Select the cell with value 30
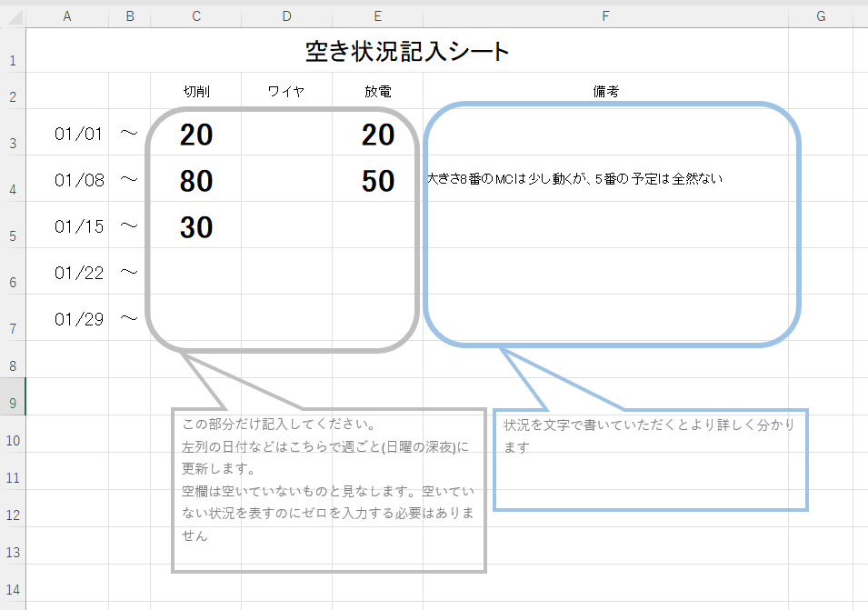The height and width of the screenshot is (610, 868). tap(196, 227)
